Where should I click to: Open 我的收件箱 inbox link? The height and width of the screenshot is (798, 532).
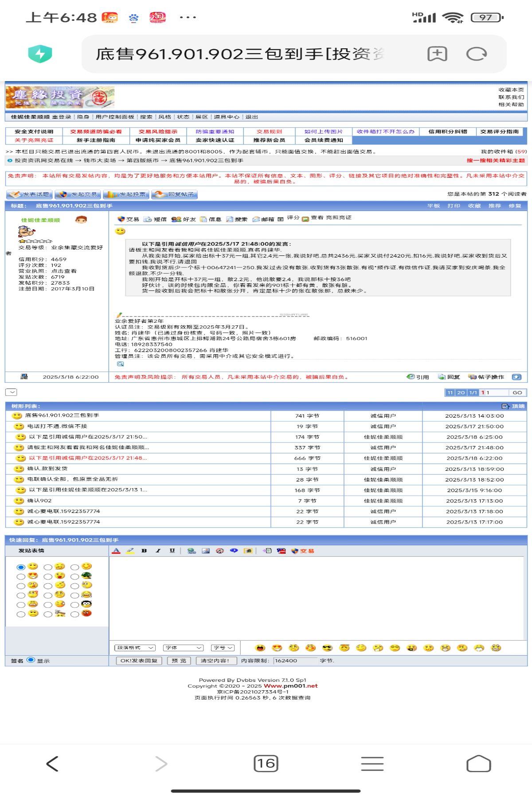pyautogui.click(x=504, y=152)
